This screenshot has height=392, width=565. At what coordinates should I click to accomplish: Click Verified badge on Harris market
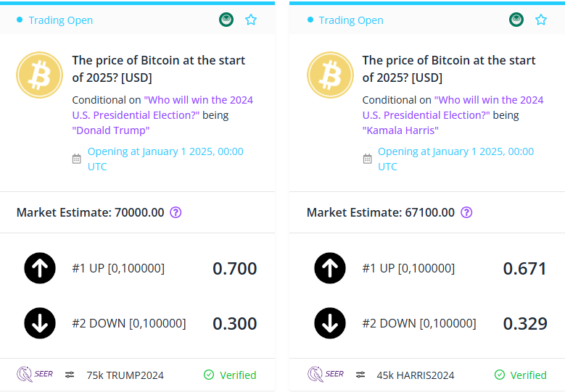pos(520,375)
